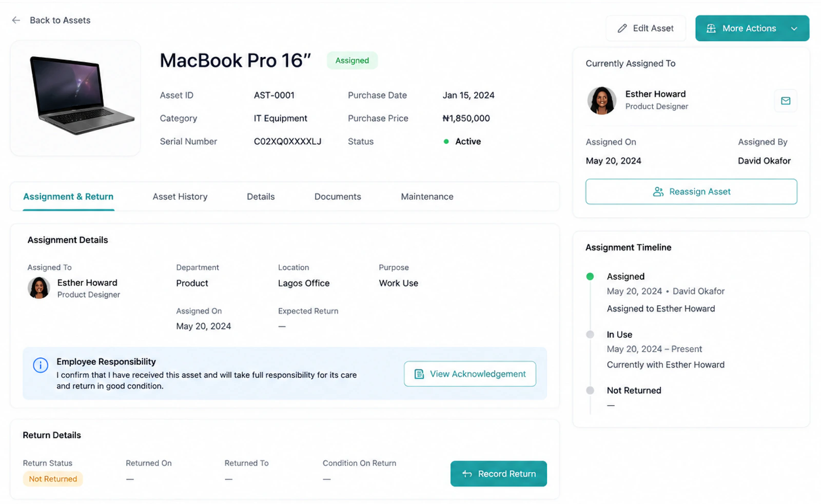Open the More Actions menu
Image resolution: width=821 pixels, height=504 pixels.
pos(752,28)
